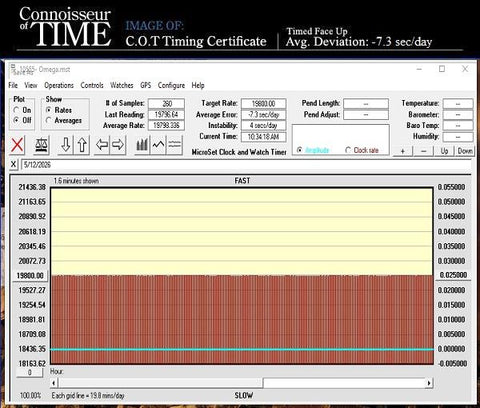Viewport: 480px width, 408px height.
Task: Click the balance scale icon
Action: click(42, 145)
